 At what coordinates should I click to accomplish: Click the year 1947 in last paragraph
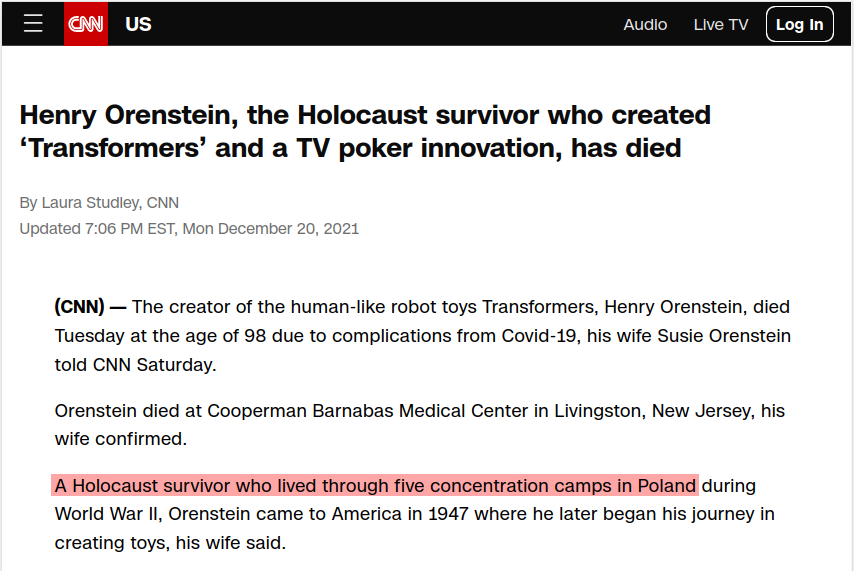(x=449, y=514)
